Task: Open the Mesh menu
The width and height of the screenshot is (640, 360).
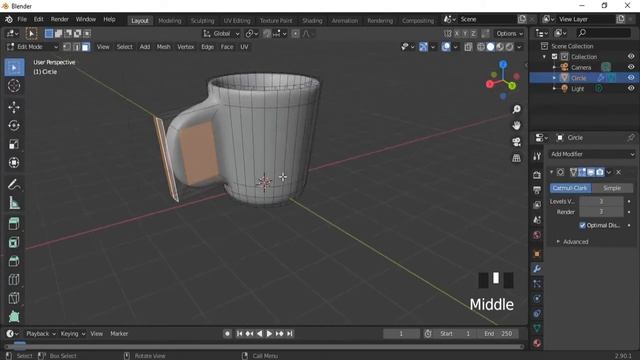Action: pos(164,47)
